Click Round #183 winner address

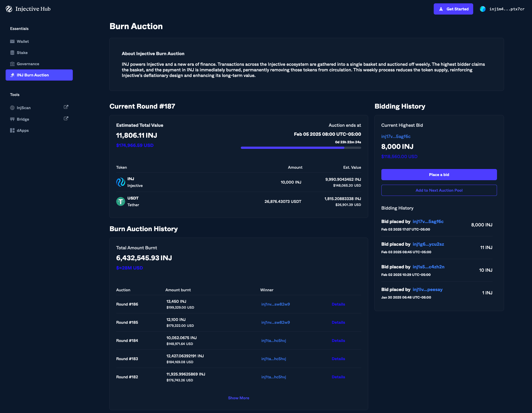(274, 359)
